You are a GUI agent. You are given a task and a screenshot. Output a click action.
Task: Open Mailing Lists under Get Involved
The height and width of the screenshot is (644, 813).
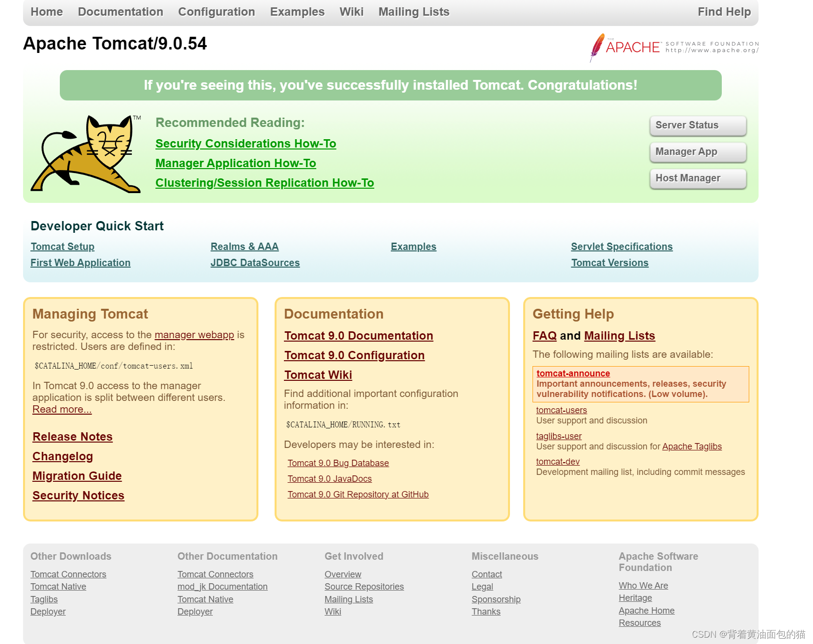pos(349,599)
